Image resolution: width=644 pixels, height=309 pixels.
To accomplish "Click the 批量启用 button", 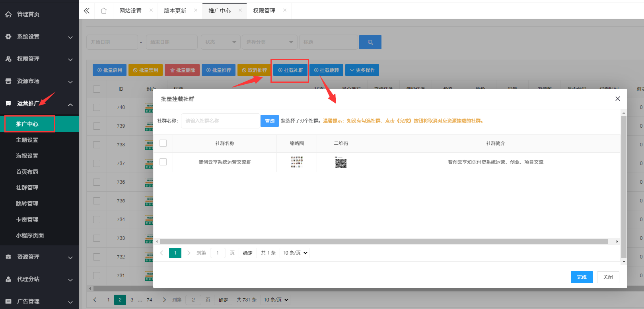I will point(110,70).
